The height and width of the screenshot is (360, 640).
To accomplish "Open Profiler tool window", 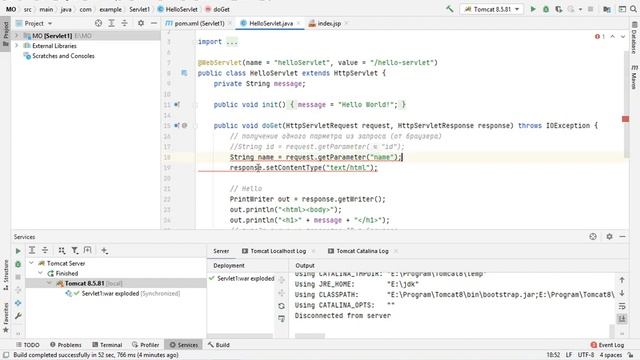I will pos(146,345).
